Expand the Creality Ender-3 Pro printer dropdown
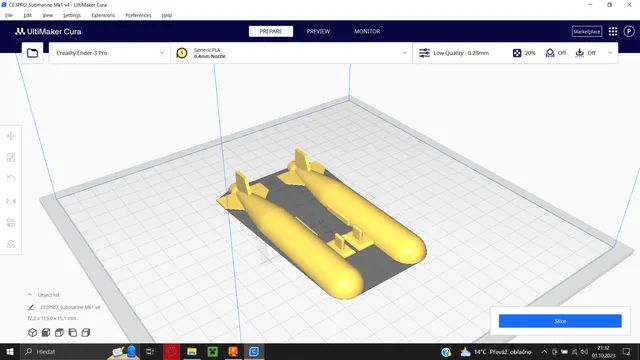The width and height of the screenshot is (640, 360). click(109, 53)
